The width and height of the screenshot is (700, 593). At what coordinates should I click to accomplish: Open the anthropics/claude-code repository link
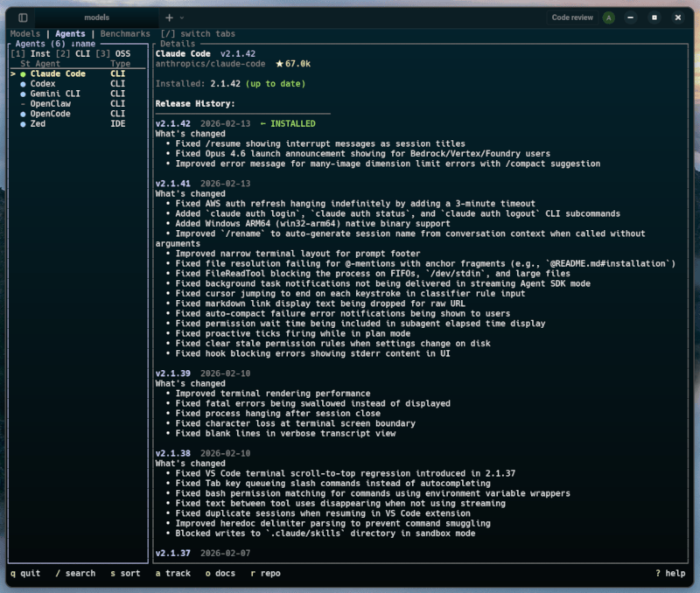coord(210,64)
